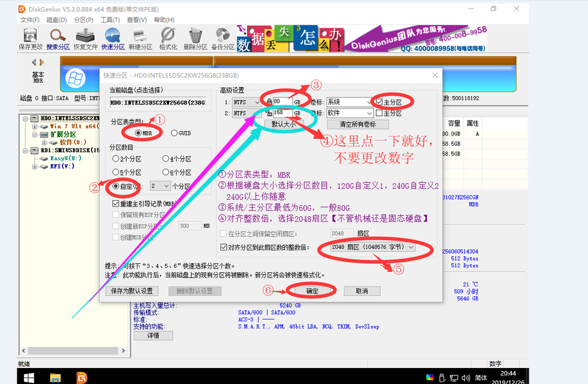Click the 搜索分区 magnifier icon
588x384 pixels.
coord(58,38)
